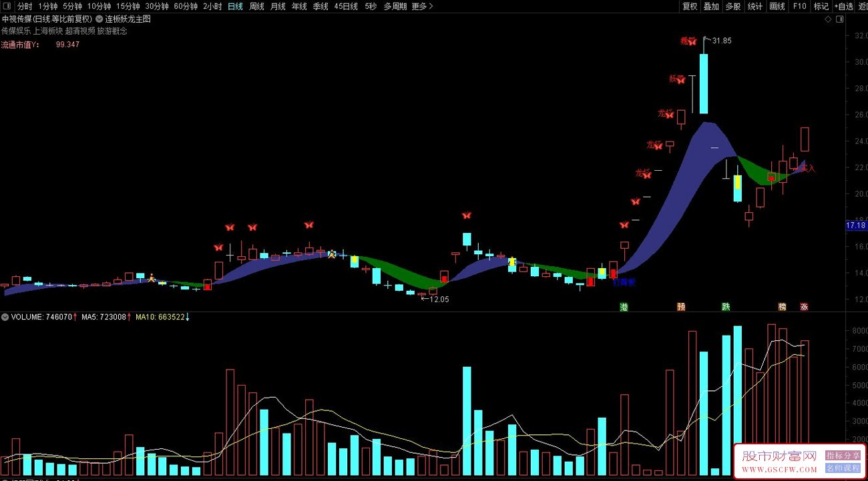Image resolution: width=868 pixels, height=481 pixels.
Task: Switch to 月线 monthly chart
Action: click(x=278, y=6)
